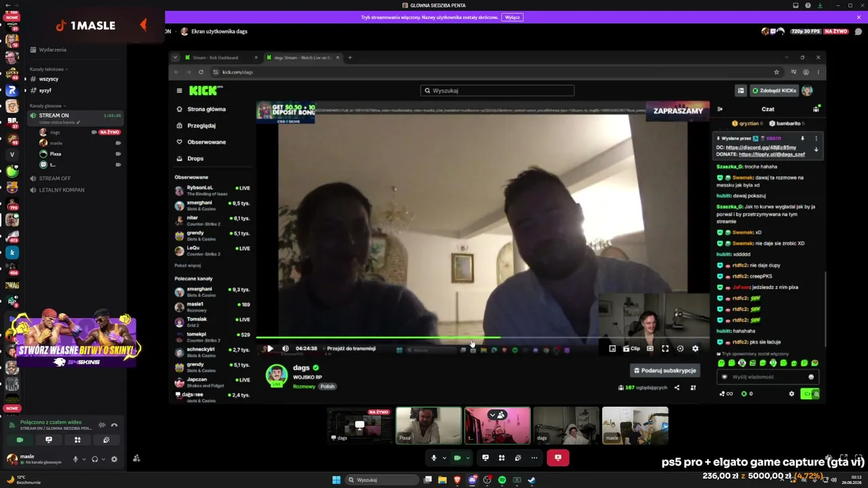This screenshot has width=868, height=488.
Task: Click the Podaruj subskrypcje button
Action: tap(665, 371)
